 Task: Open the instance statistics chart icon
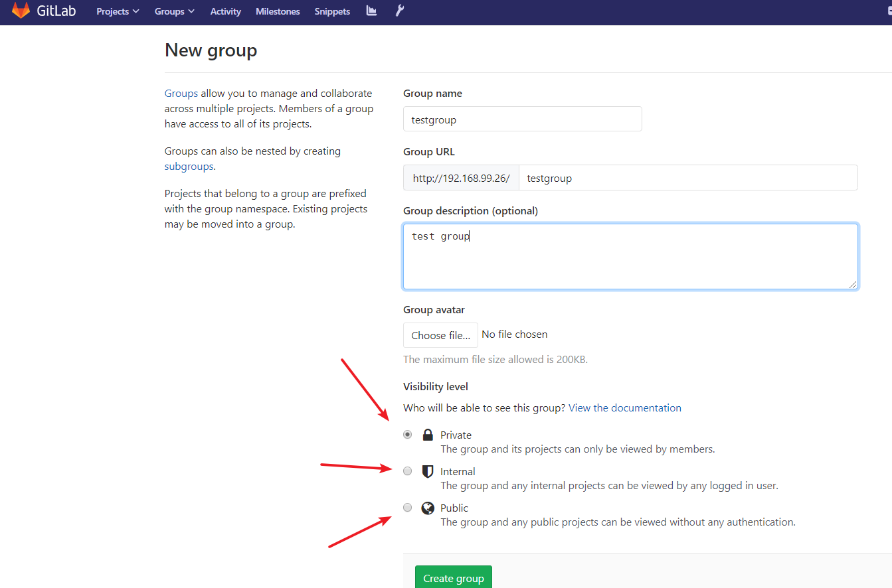point(371,11)
